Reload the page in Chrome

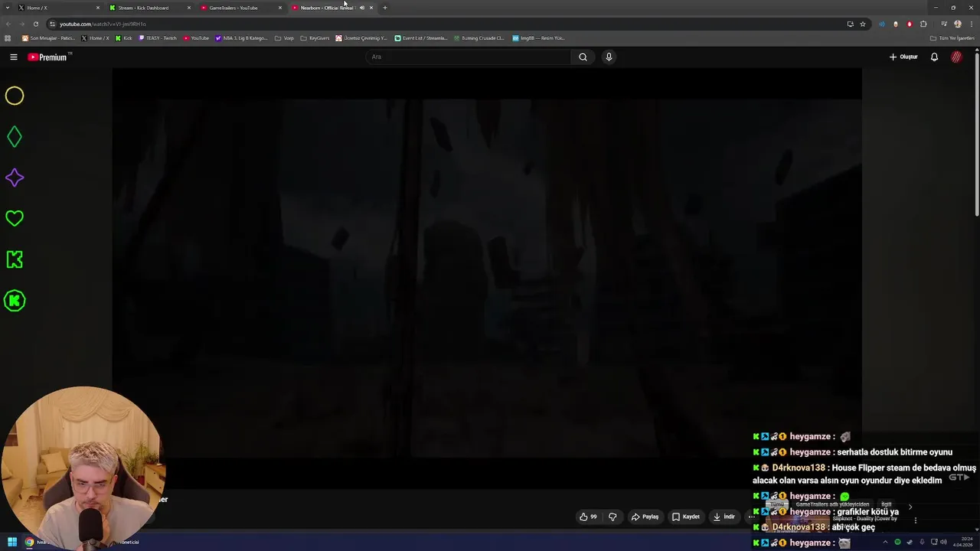tap(35, 24)
